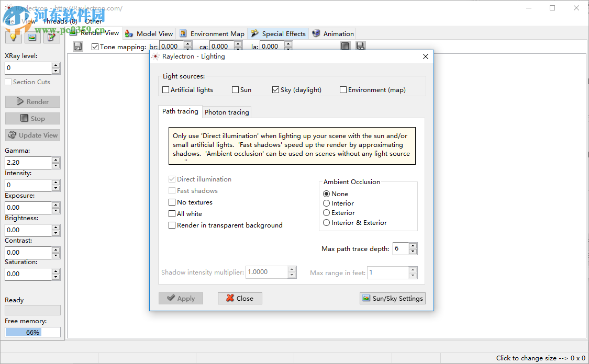This screenshot has height=364, width=589.
Task: Raise the XRay level with the up arrow
Action: tap(57, 65)
